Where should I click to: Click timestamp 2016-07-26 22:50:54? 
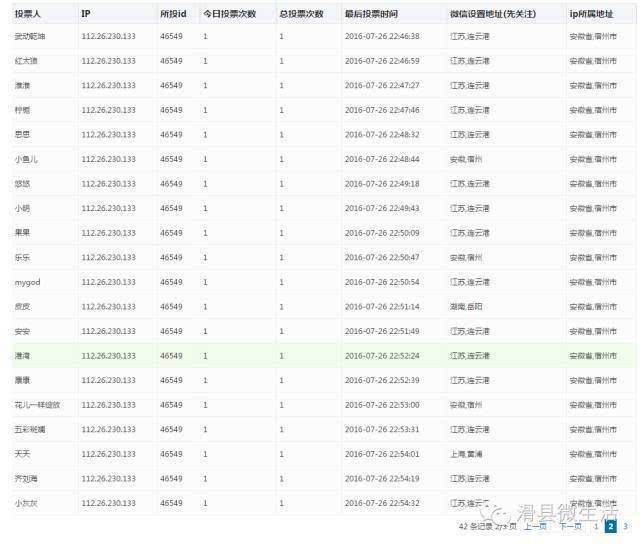coord(382,282)
